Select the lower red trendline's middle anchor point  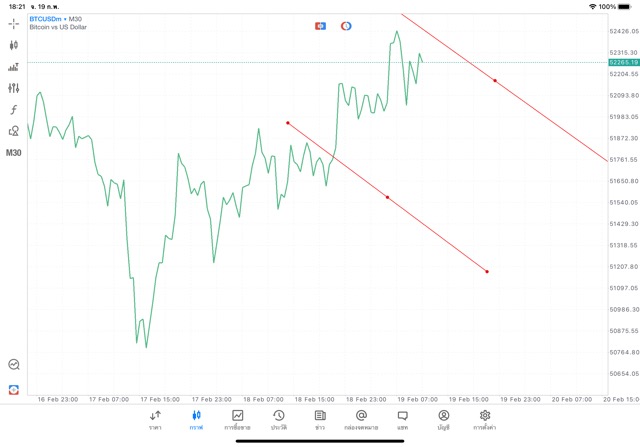[387, 197]
